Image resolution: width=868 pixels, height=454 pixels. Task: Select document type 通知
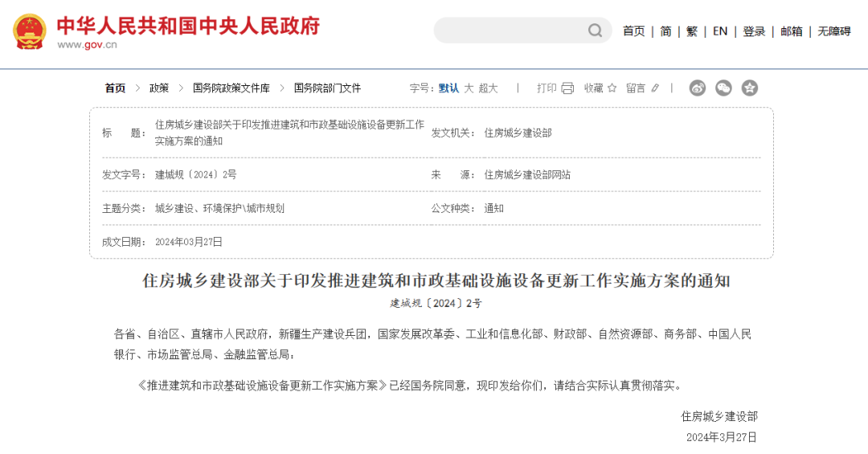coord(493,208)
